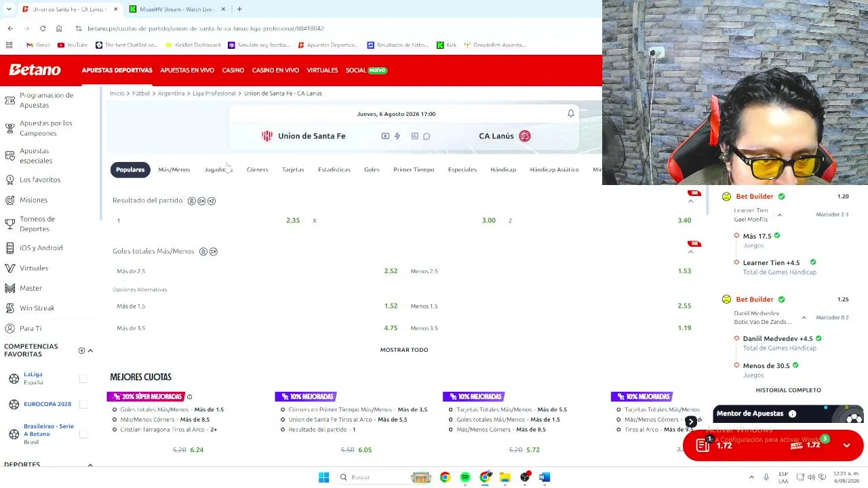The height and width of the screenshot is (488, 868).
Task: Open Historial Completo of bets
Action: 789,390
